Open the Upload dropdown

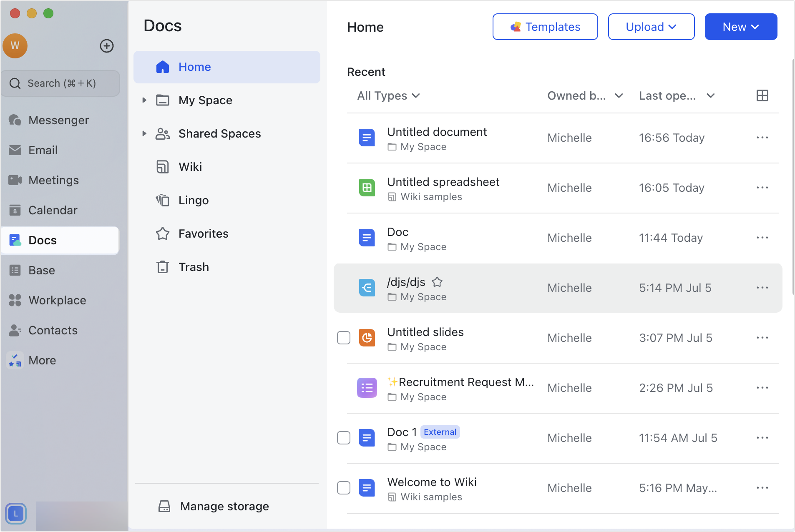click(x=651, y=27)
